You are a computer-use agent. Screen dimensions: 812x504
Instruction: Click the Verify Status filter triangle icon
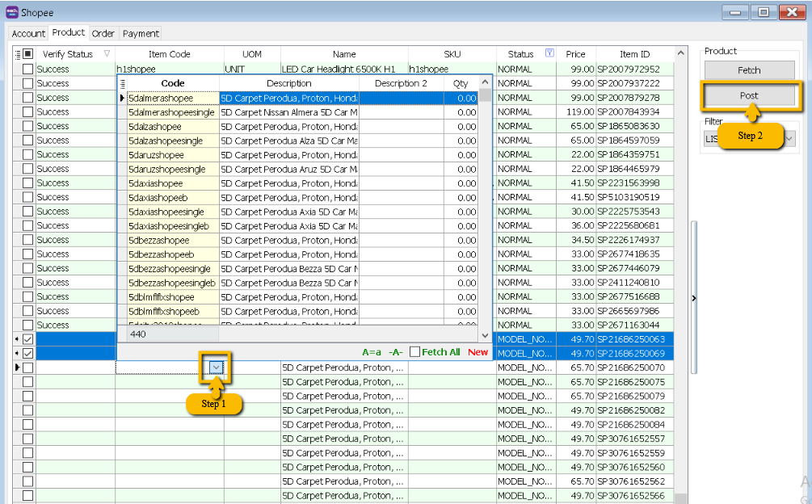(x=107, y=54)
